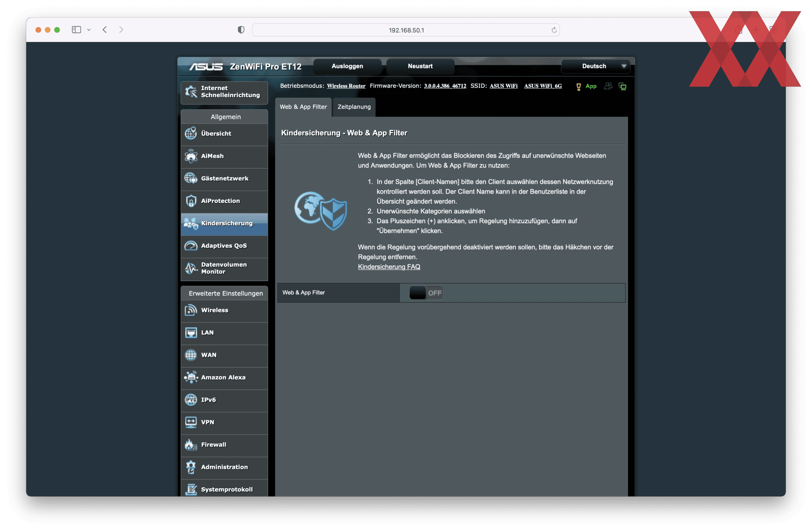812x531 pixels.
Task: Click the Neustart button
Action: (x=420, y=66)
